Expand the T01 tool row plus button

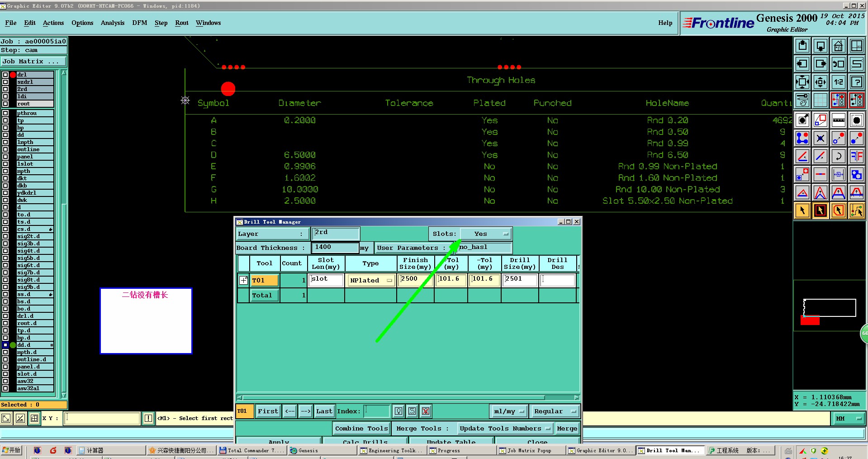pos(243,280)
